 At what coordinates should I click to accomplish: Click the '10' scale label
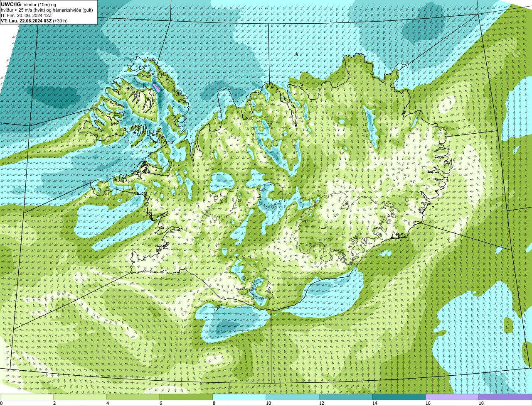point(268,403)
